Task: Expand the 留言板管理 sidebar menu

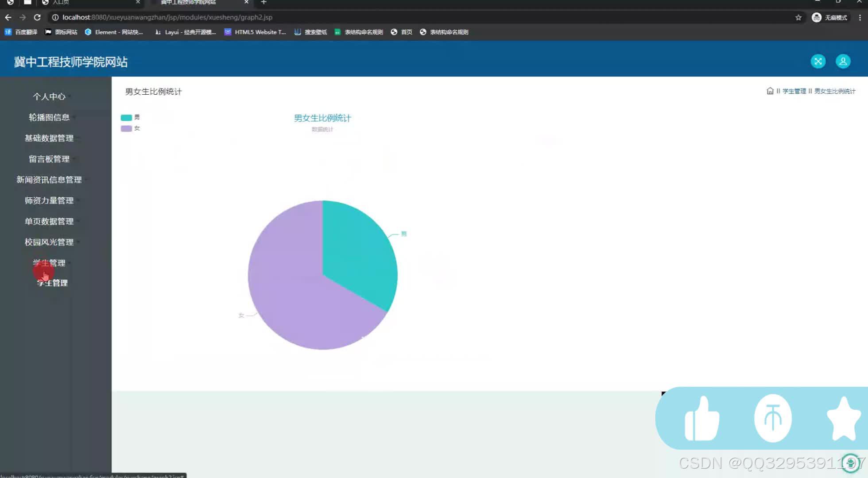Action: pyautogui.click(x=49, y=159)
